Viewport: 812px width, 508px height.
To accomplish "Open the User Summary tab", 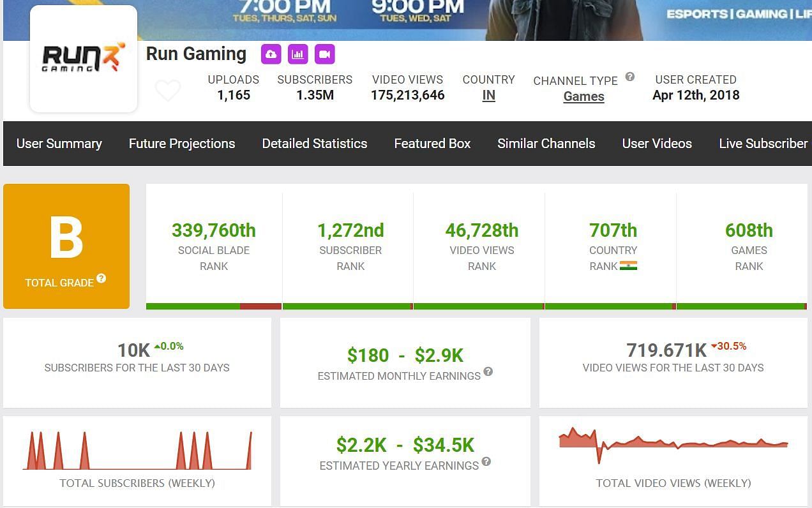I will 59,144.
